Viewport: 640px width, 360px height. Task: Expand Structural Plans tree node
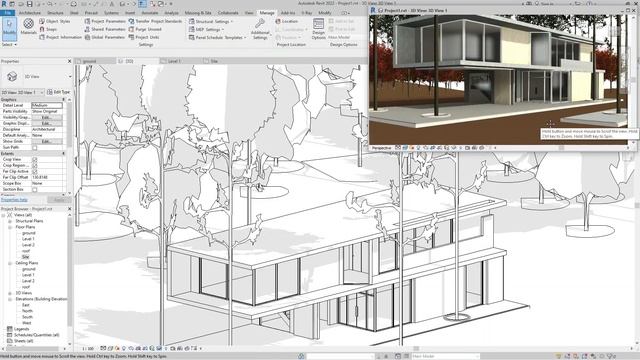point(10,221)
